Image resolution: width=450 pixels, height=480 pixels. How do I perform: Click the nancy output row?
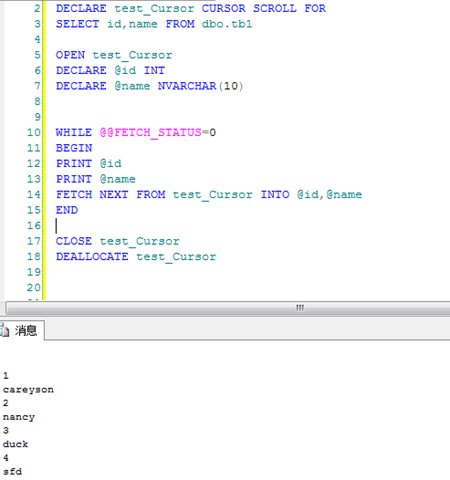[x=19, y=417]
